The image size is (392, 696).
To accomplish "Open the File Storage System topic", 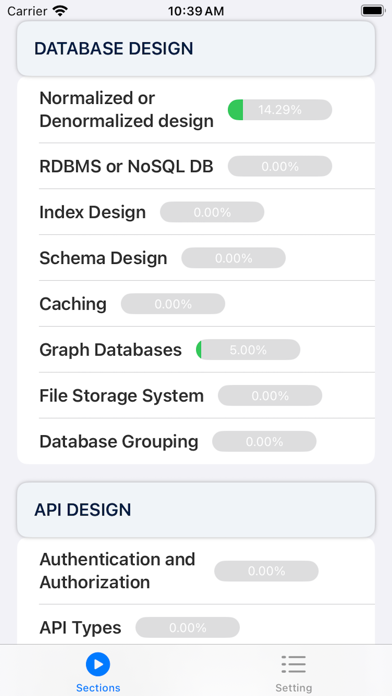I will coord(196,395).
